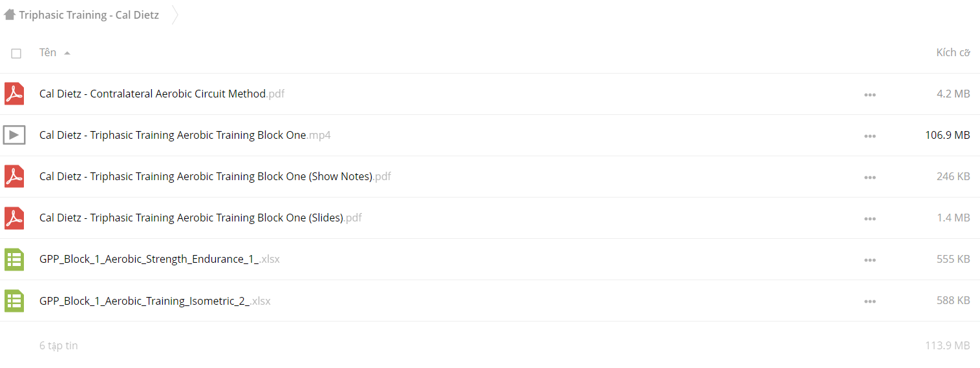
Task: Open actions menu for Block One (Slides).pdf
Action: [870, 219]
